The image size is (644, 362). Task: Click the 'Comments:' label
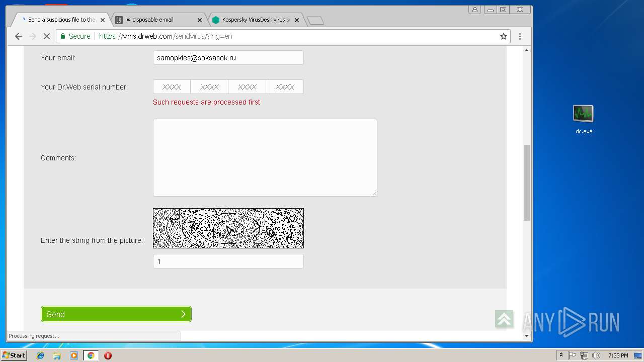click(58, 158)
